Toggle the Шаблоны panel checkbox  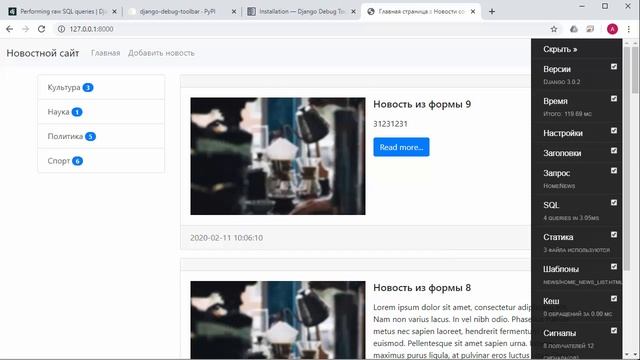(614, 267)
